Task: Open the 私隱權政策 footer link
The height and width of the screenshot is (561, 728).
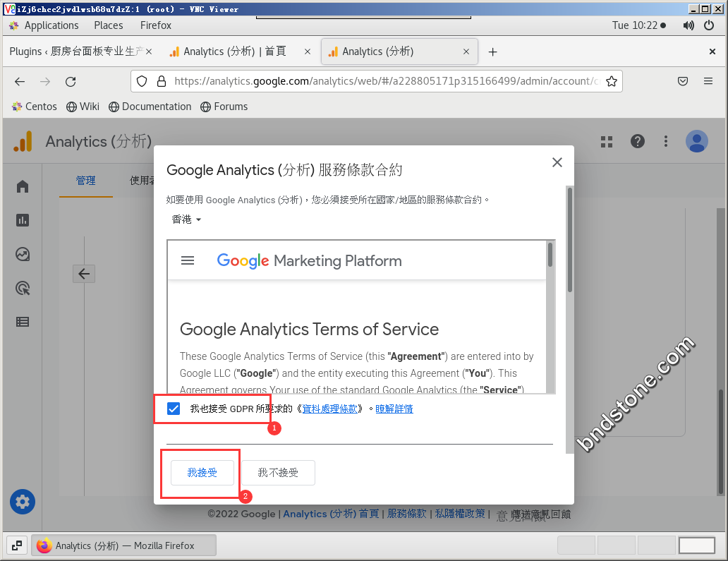Action: [460, 514]
